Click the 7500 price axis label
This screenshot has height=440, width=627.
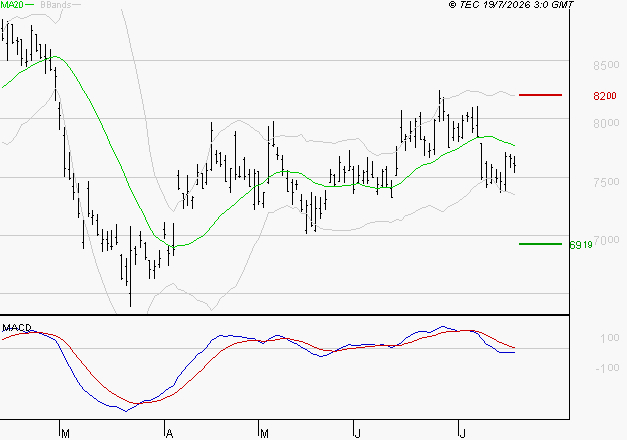[x=606, y=182]
